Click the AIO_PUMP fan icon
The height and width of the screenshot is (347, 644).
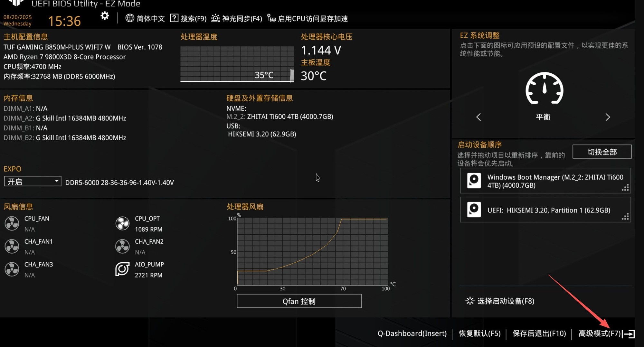pos(122,269)
